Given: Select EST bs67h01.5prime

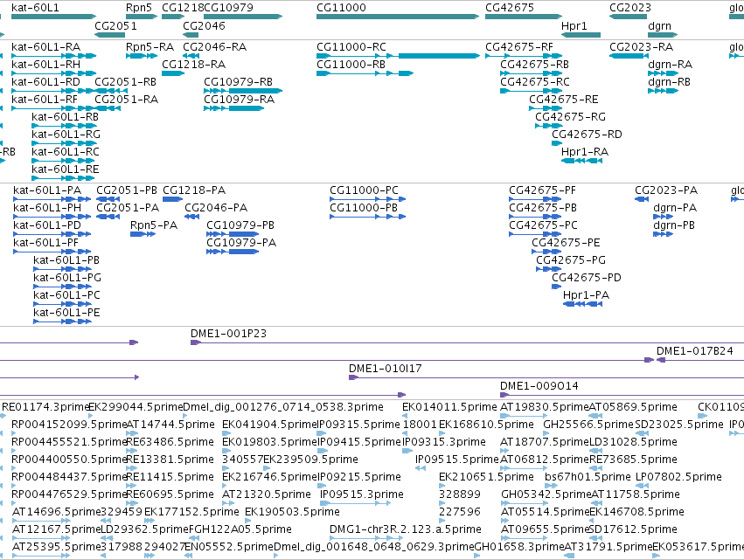Looking at the screenshot, I should (x=588, y=477).
